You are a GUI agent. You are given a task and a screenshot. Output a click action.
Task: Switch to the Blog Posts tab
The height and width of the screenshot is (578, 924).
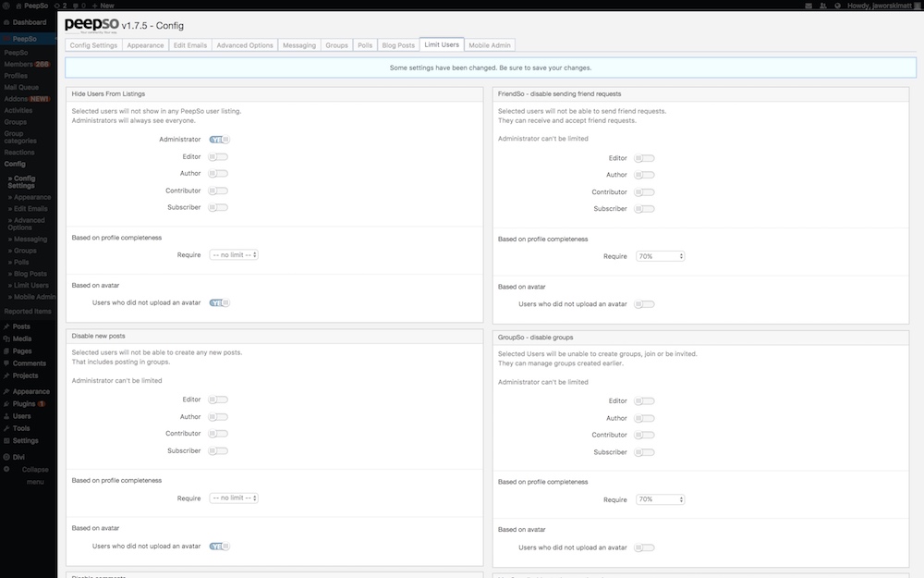(398, 45)
